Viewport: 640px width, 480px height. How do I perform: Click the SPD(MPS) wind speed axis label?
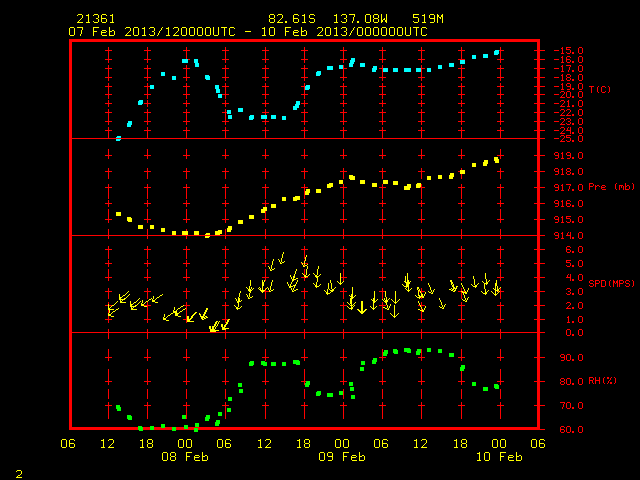click(611, 283)
